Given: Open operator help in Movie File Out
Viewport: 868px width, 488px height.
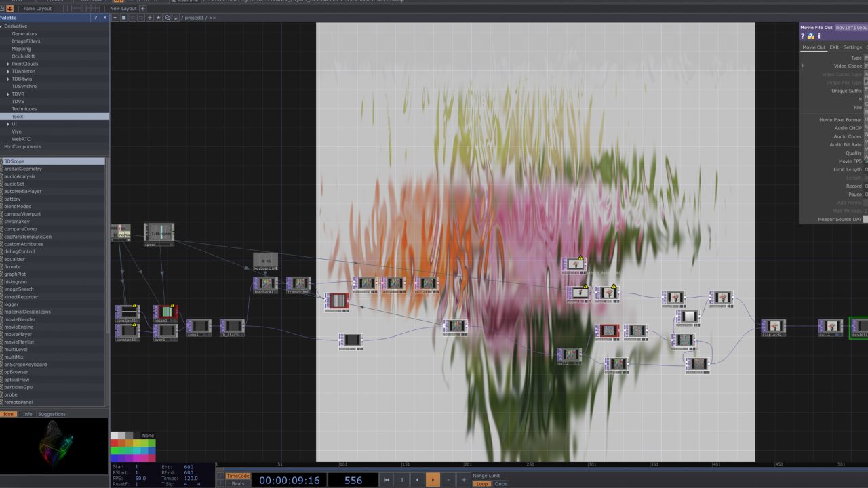Looking at the screenshot, I should (803, 36).
